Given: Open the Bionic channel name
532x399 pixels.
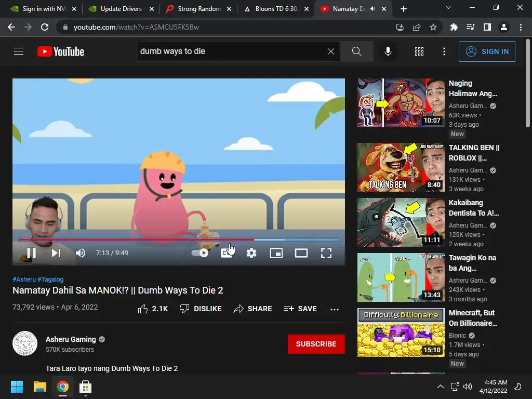Looking at the screenshot, I should click(x=457, y=335).
